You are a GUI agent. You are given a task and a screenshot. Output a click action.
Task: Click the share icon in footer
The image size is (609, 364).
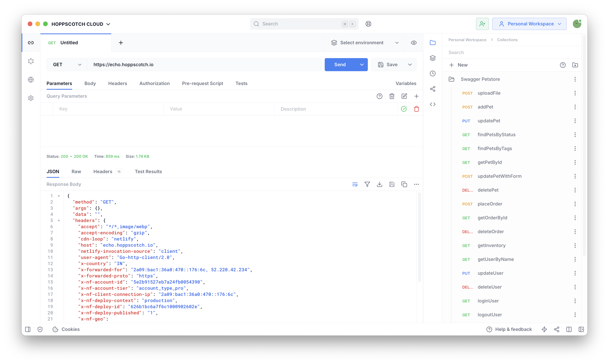tap(556, 329)
